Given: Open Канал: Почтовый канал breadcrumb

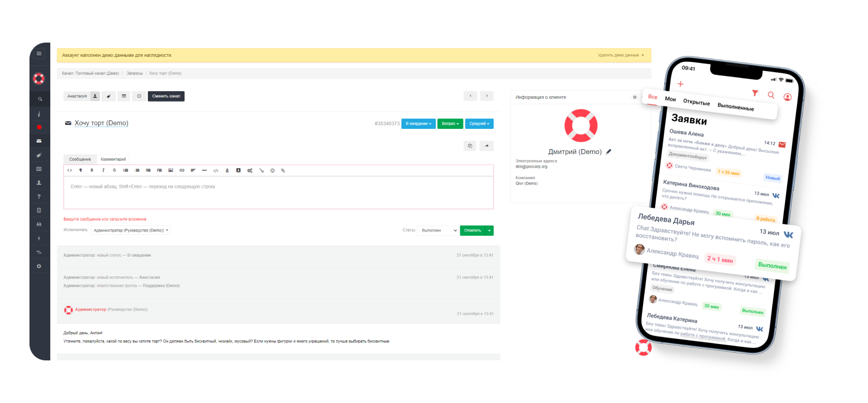Looking at the screenshot, I should coord(91,73).
